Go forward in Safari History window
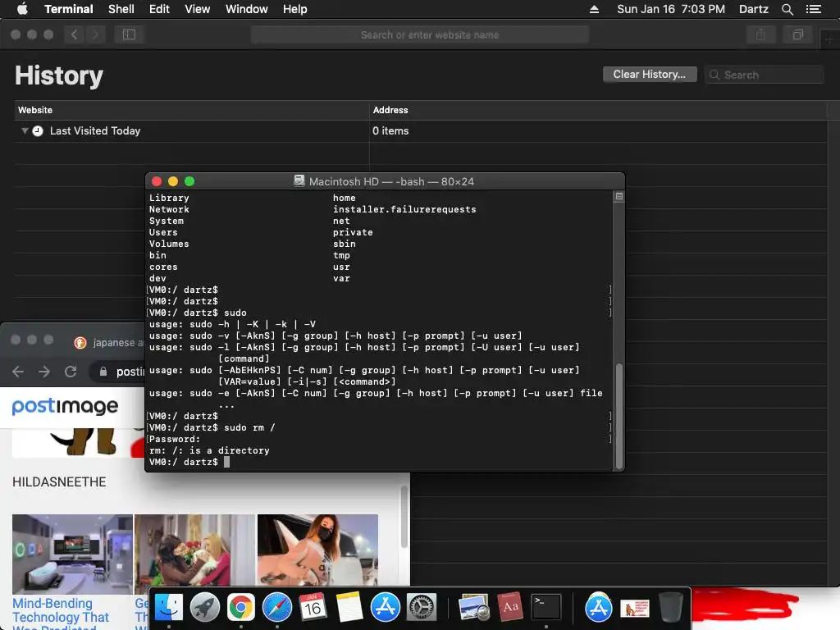Viewport: 840px width, 630px height. point(95,34)
